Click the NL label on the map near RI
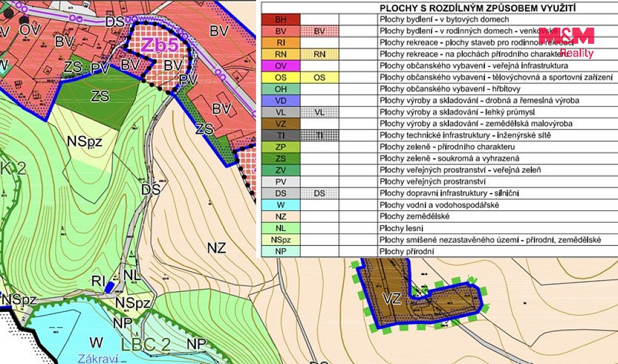The height and width of the screenshot is (364, 618). [x=132, y=275]
